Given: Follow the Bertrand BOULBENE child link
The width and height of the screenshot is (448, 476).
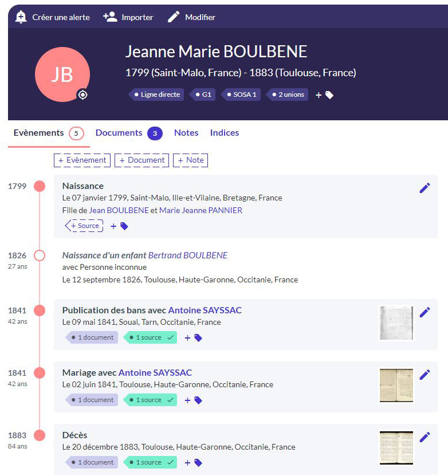Looking at the screenshot, I should click(x=188, y=255).
